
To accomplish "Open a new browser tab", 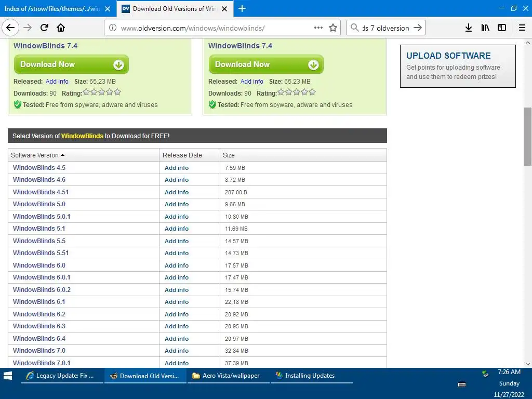I will click(242, 8).
